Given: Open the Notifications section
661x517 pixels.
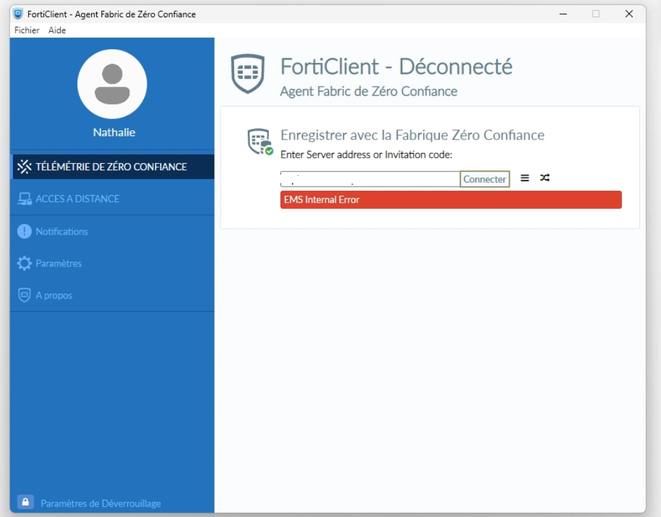Looking at the screenshot, I should point(113,231).
